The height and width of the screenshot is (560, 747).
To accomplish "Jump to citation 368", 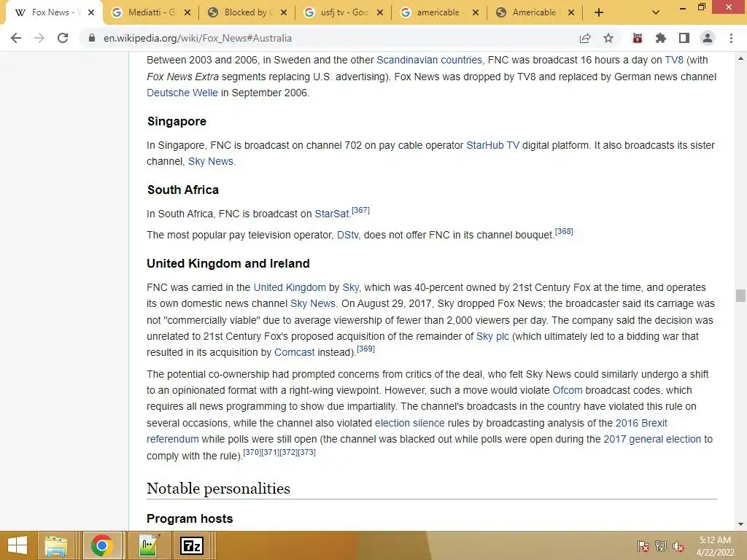I will 564,231.
